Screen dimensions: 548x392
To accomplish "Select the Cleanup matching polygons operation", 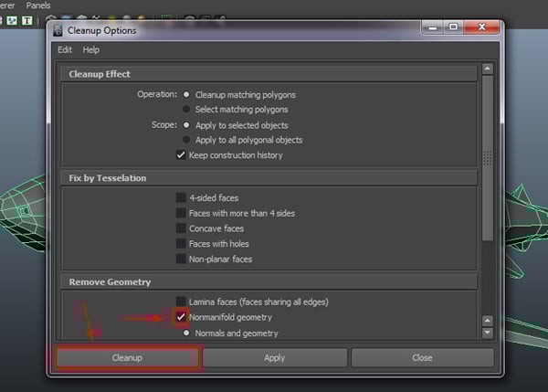I will click(x=187, y=94).
